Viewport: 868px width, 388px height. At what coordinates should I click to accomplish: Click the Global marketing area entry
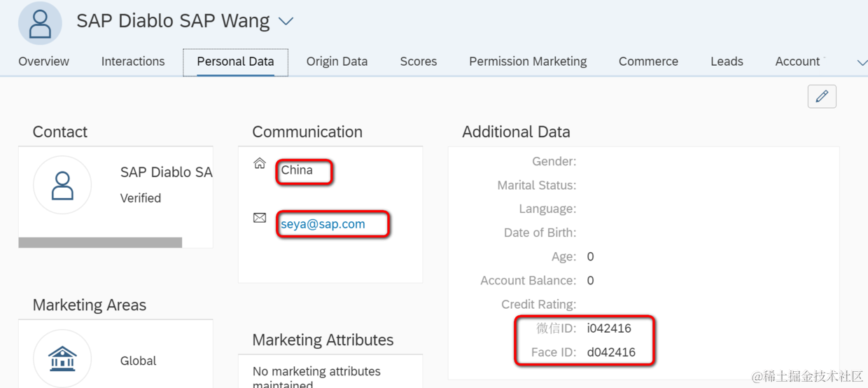click(138, 361)
